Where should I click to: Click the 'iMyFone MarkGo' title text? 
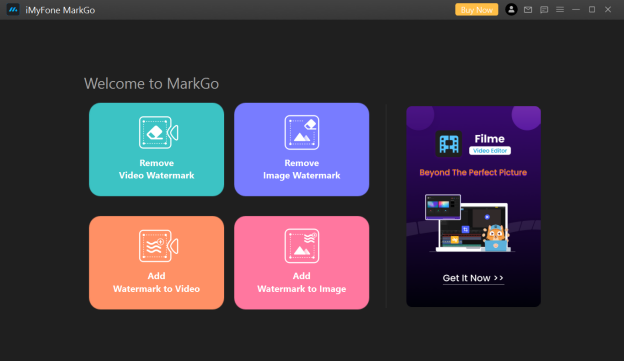[x=60, y=10]
